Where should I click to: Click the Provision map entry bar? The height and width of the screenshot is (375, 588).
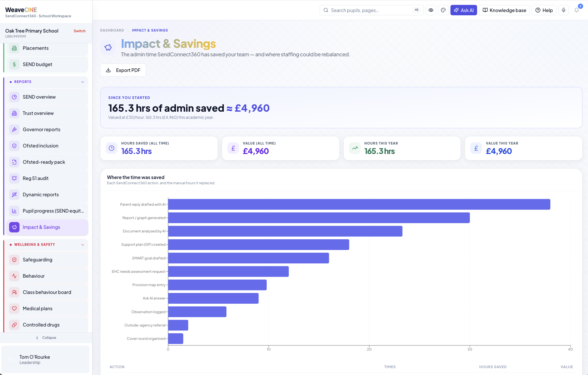(217, 285)
